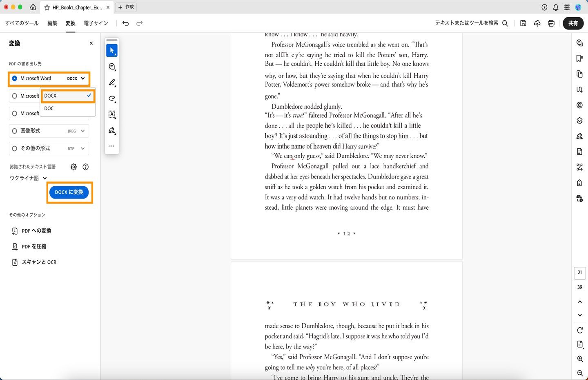The height and width of the screenshot is (380, 588).
Task: Open スキャンと OCR option
Action: click(39, 262)
